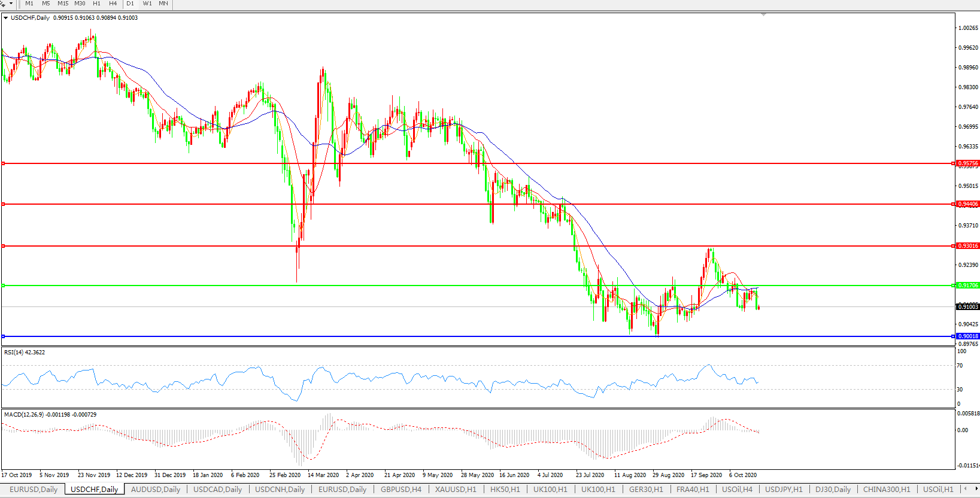Open the dropdown arrow beside the drawing tool
The image size is (980, 498).
[11, 4]
